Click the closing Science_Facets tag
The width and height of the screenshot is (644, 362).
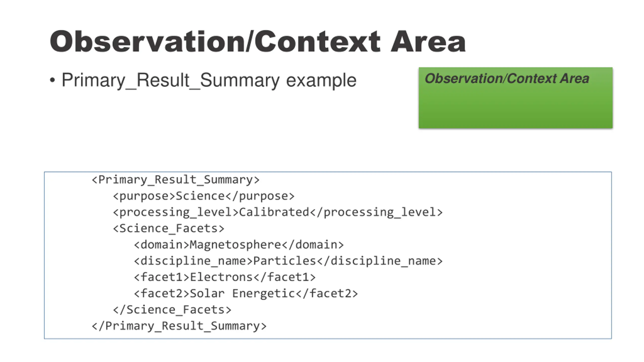click(172, 310)
